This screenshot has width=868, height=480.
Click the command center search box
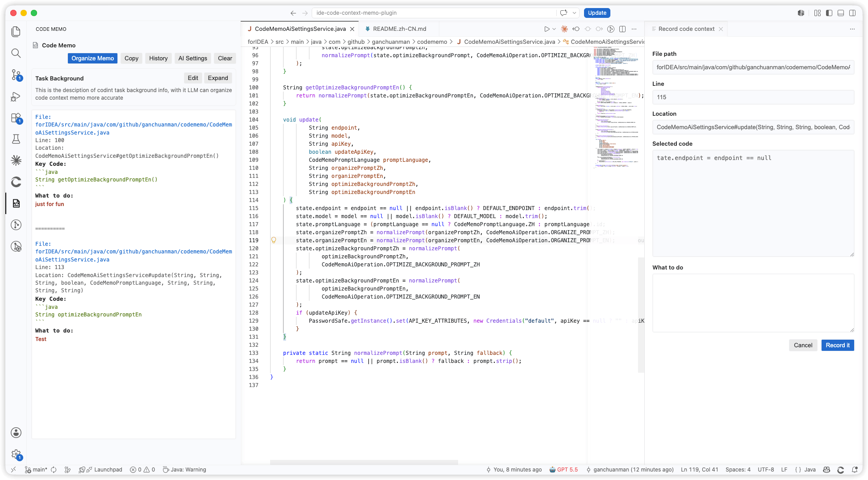point(434,13)
